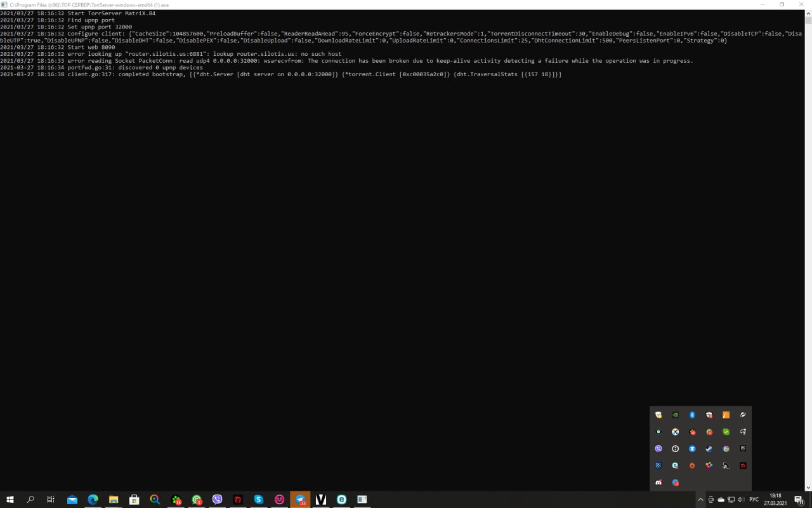The height and width of the screenshot is (508, 812).
Task: Switch input language via РУС indicator
Action: [x=754, y=500]
